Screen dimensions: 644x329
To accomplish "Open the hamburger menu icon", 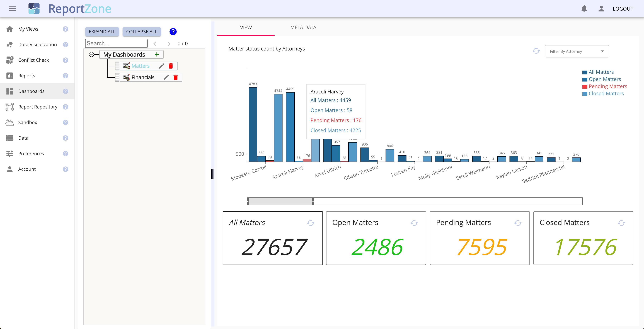I will (x=13, y=9).
